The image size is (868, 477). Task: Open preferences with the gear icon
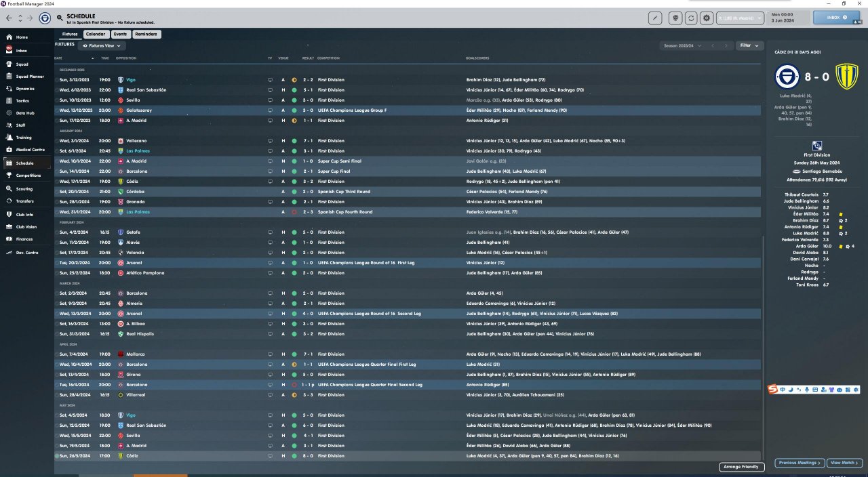tap(707, 18)
